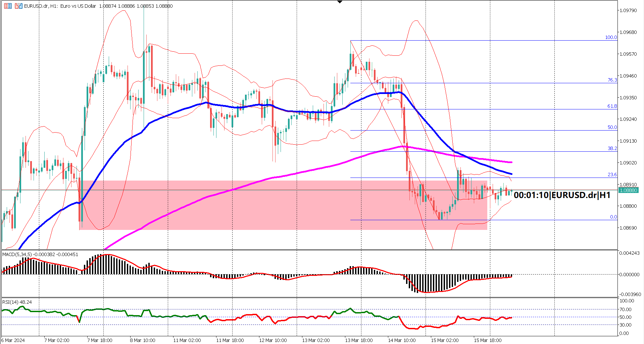Click the 76.3 Fibonacci level label
Screen dimensions: 644x344
[612, 80]
